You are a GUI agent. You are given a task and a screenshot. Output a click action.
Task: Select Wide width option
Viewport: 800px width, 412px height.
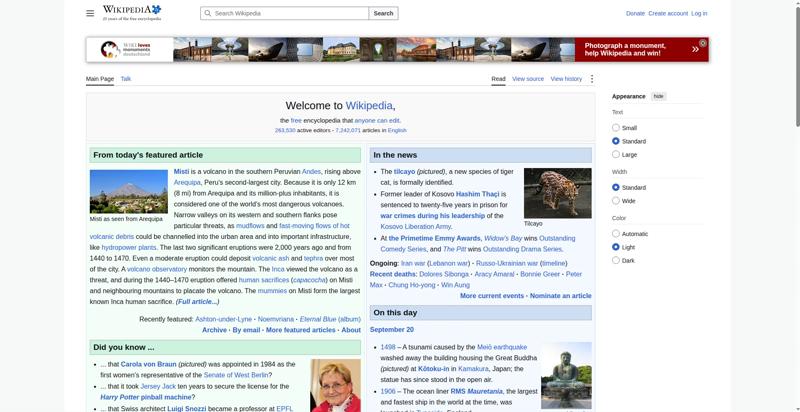click(616, 200)
